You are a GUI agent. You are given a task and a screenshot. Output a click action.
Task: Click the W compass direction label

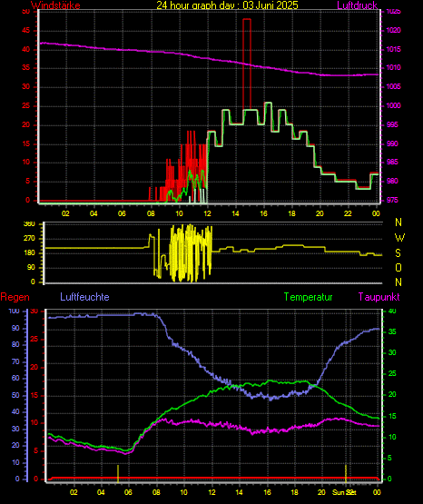[x=399, y=238]
